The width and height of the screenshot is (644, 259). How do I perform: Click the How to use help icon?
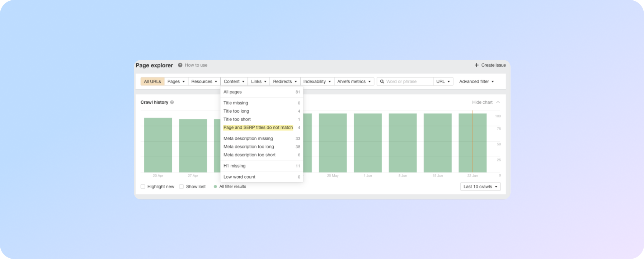[180, 65]
